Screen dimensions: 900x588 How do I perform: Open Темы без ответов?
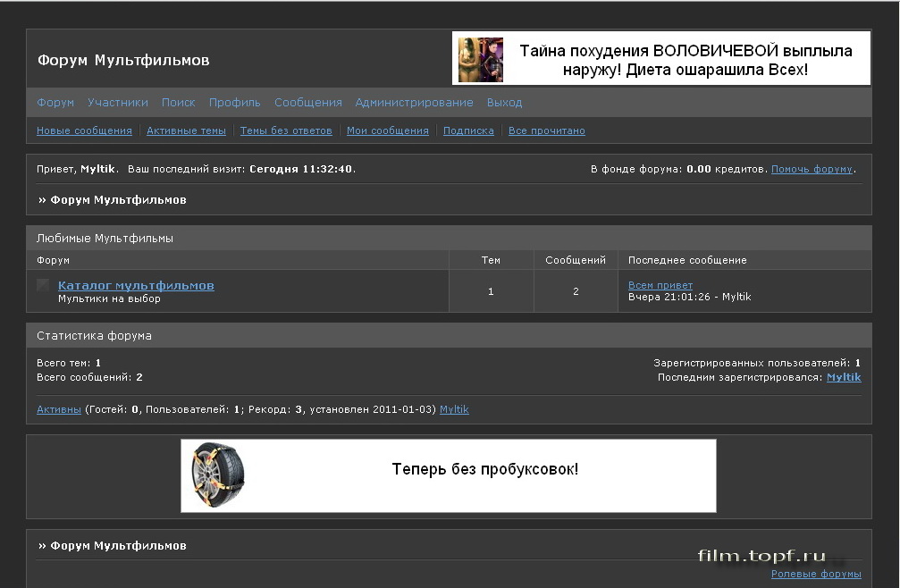285,130
